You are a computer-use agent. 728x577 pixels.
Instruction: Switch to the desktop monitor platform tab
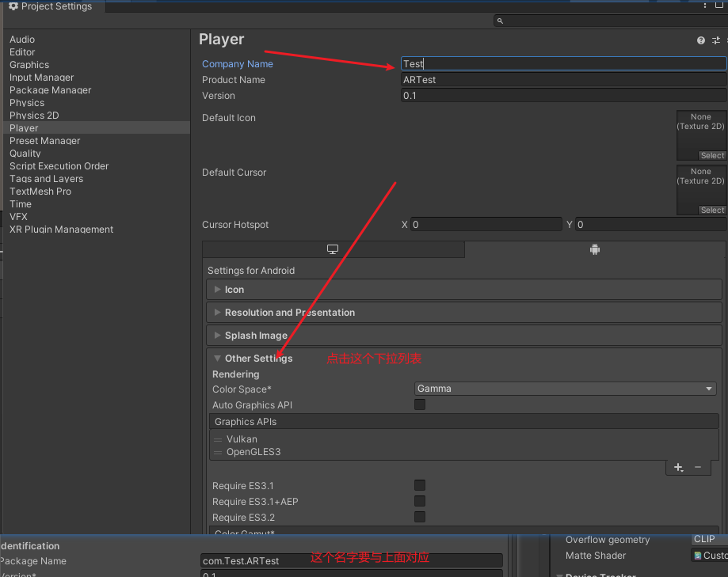pyautogui.click(x=333, y=249)
